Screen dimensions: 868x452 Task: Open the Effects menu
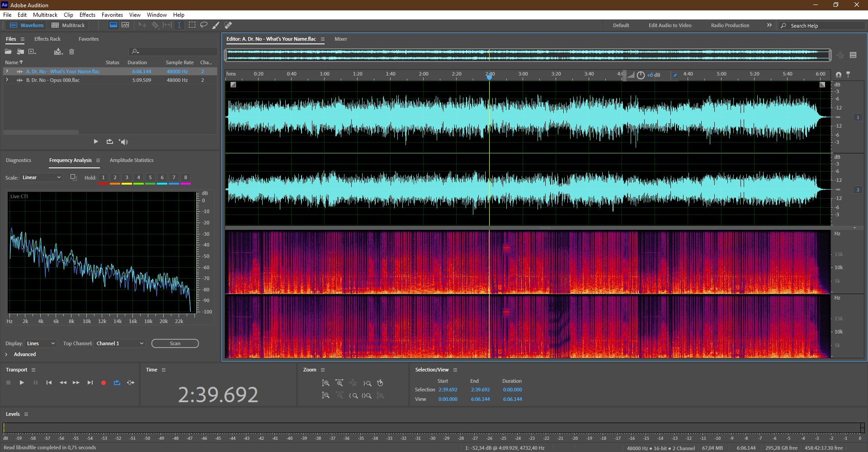(87, 15)
